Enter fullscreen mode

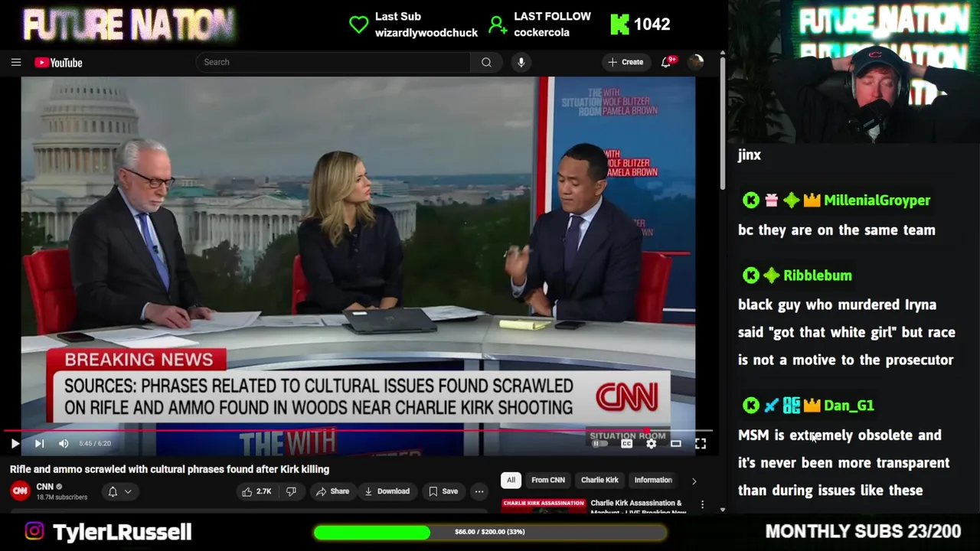[x=701, y=443]
